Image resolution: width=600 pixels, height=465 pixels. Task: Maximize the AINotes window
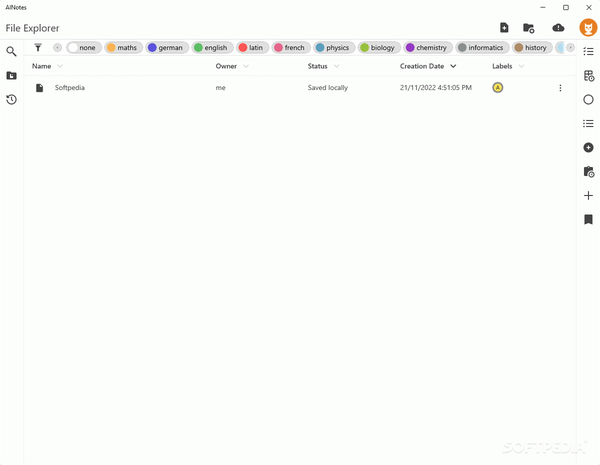566,7
